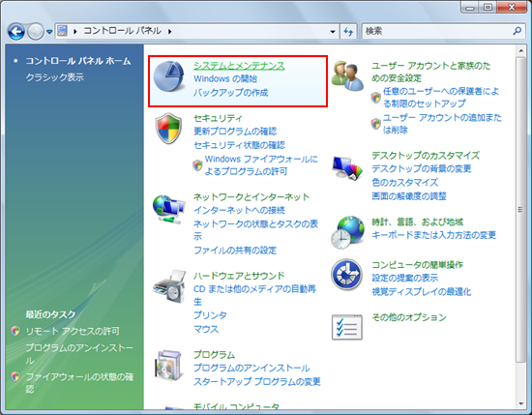Open ユーザー アカウントと家族のための安全設定 heading
The image size is (532, 415).
coord(431,72)
